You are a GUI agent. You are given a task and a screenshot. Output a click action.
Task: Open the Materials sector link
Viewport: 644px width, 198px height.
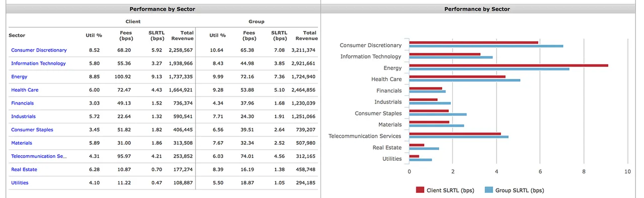tap(22, 143)
